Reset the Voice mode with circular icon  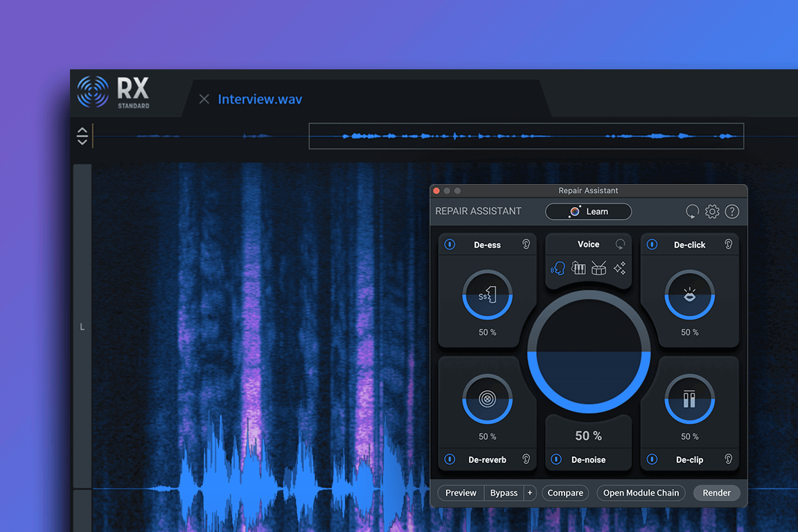pos(620,245)
